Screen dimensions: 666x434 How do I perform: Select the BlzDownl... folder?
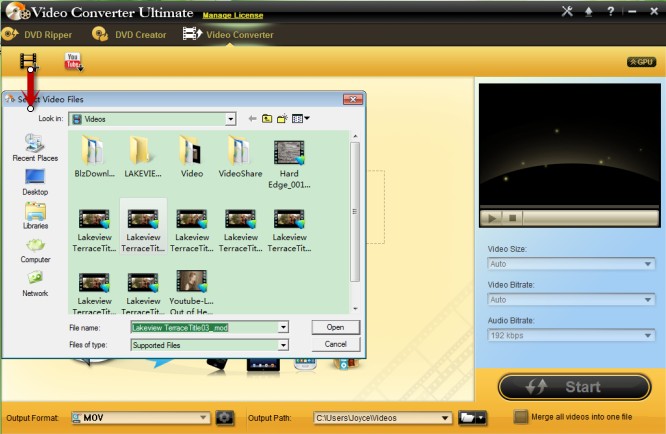pos(94,156)
